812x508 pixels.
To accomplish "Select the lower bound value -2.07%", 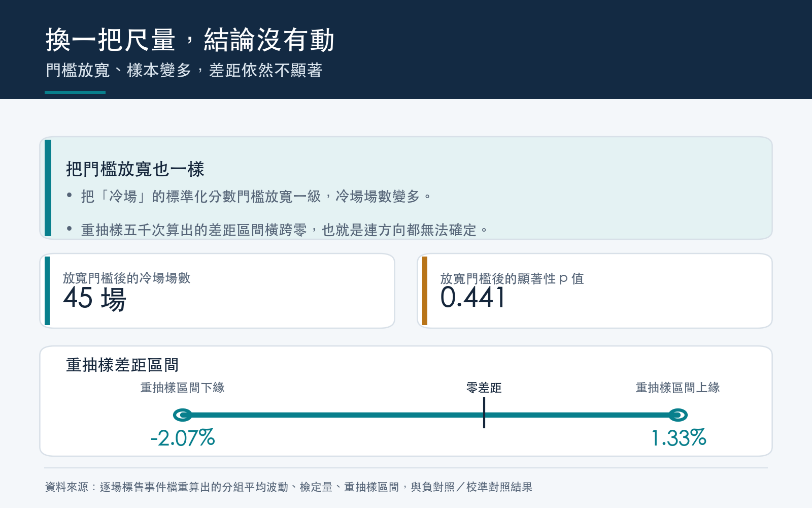I will click(183, 438).
